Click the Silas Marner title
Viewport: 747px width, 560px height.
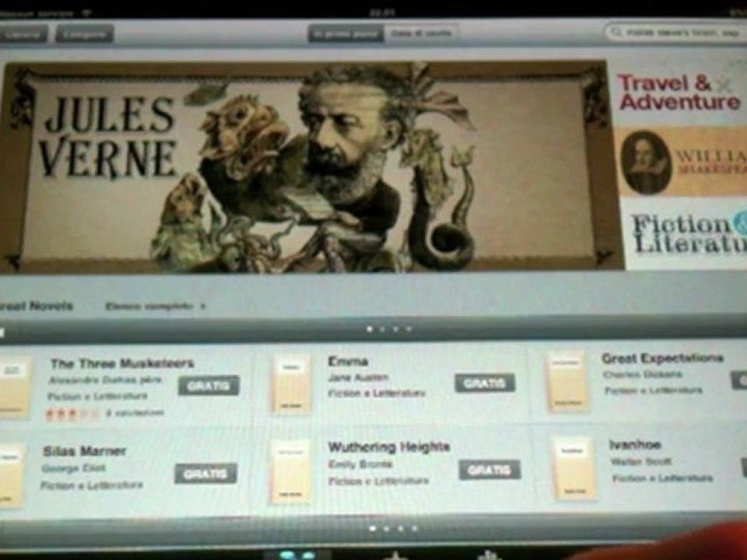tap(84, 451)
